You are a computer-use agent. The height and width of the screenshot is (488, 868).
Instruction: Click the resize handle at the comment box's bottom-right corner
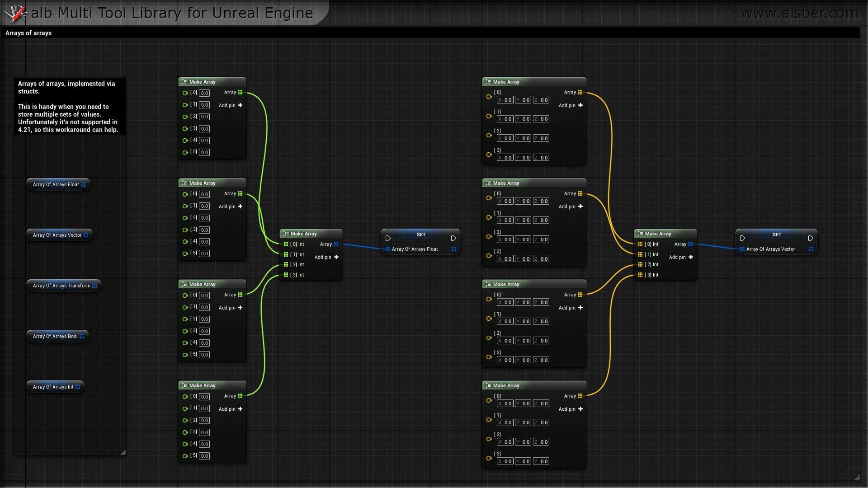point(123,452)
